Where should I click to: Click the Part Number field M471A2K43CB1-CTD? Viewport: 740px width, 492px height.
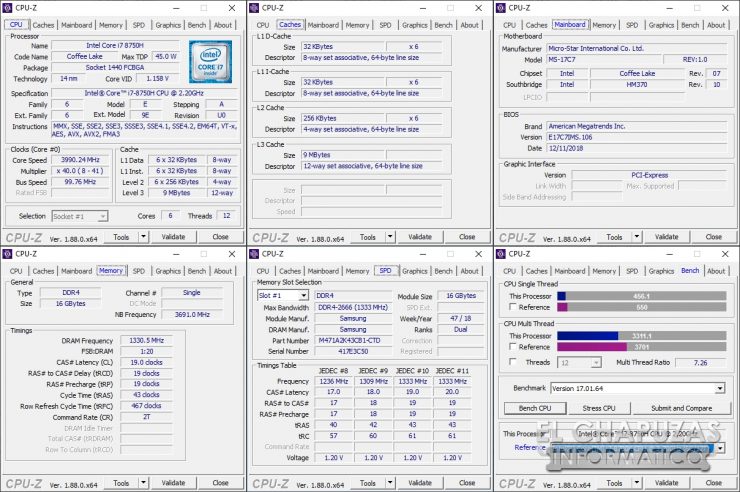(353, 340)
